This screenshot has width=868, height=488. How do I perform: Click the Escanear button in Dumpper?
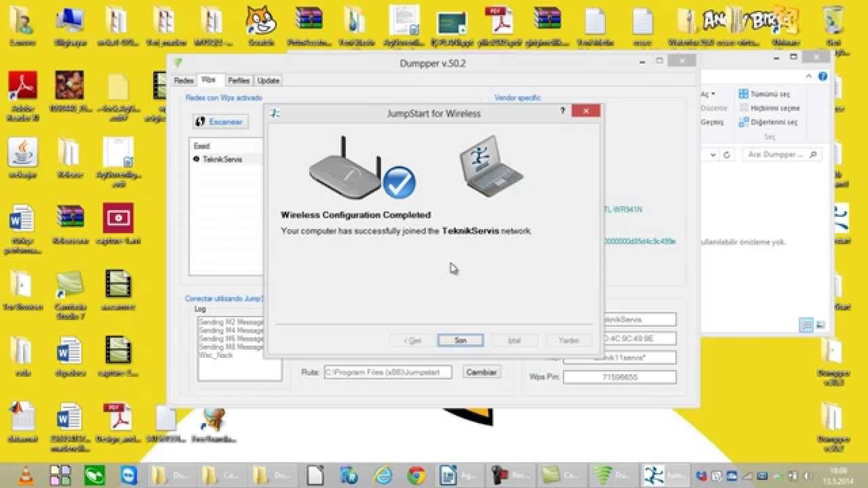click(220, 122)
